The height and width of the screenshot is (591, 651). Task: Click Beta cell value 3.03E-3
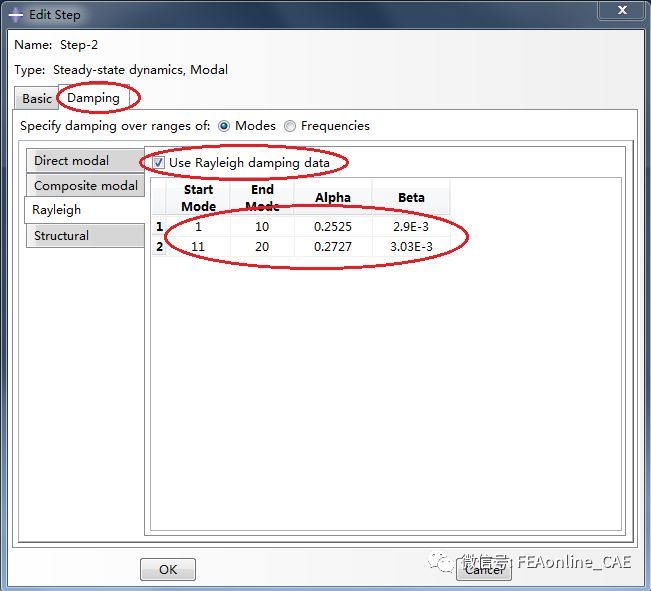click(411, 246)
